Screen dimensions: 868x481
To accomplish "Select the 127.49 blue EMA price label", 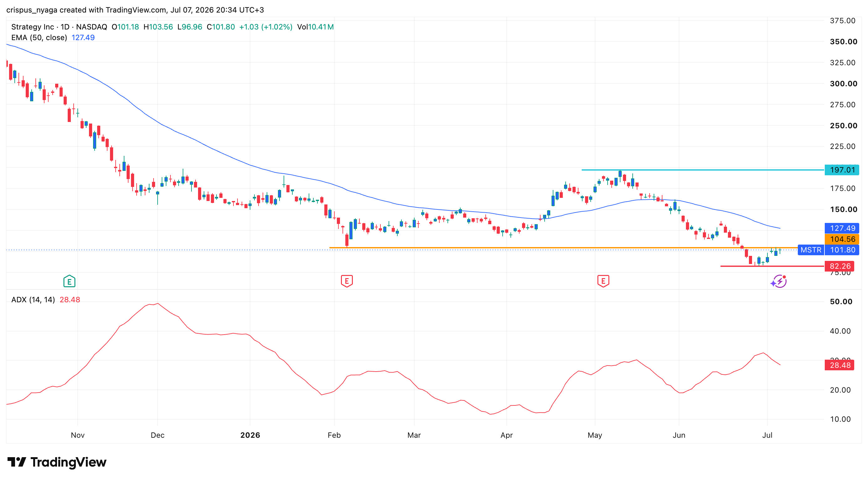I will [842, 228].
